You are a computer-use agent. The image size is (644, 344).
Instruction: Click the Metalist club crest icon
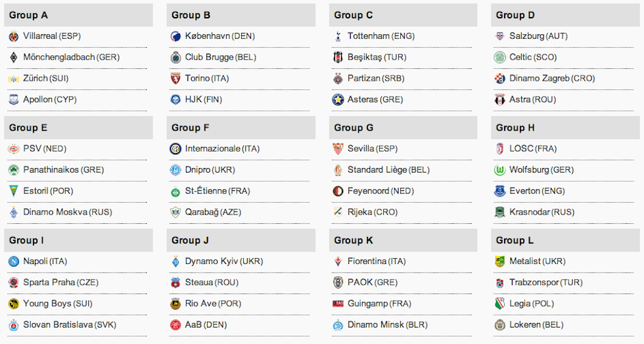[x=499, y=261]
